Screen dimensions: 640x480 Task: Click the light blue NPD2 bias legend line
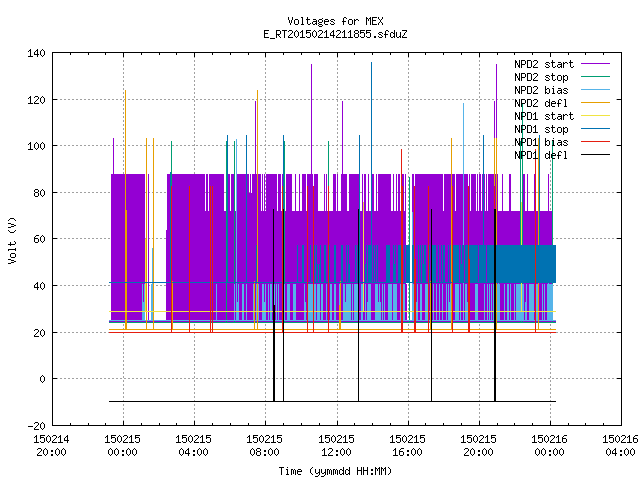click(595, 90)
